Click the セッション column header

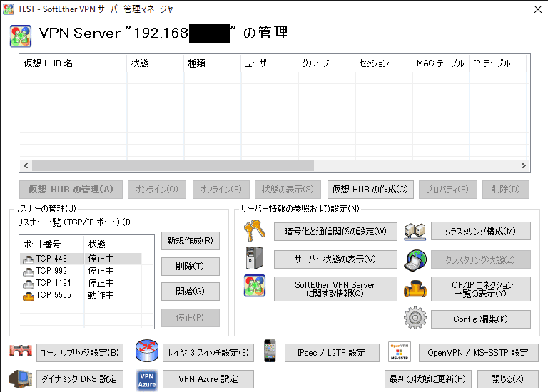[383, 63]
